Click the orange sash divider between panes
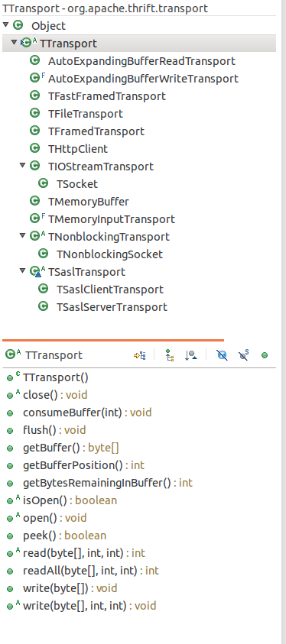 coord(113,340)
